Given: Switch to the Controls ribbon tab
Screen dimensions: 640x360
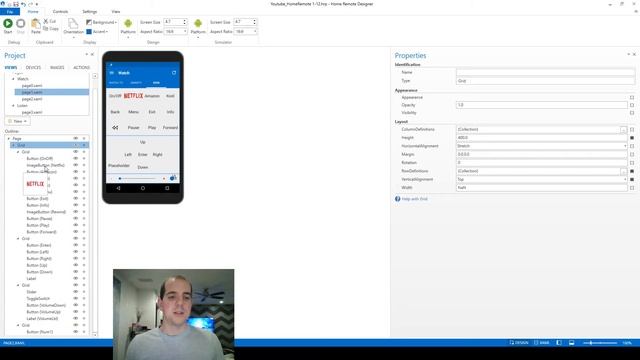Looking at the screenshot, I should point(60,12).
